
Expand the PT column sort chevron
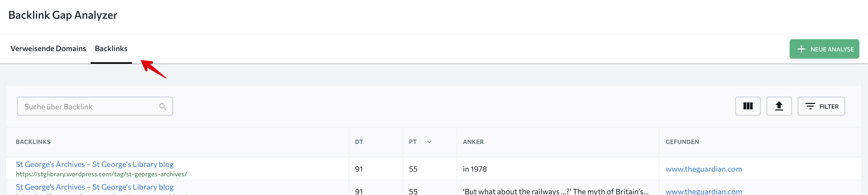[429, 142]
